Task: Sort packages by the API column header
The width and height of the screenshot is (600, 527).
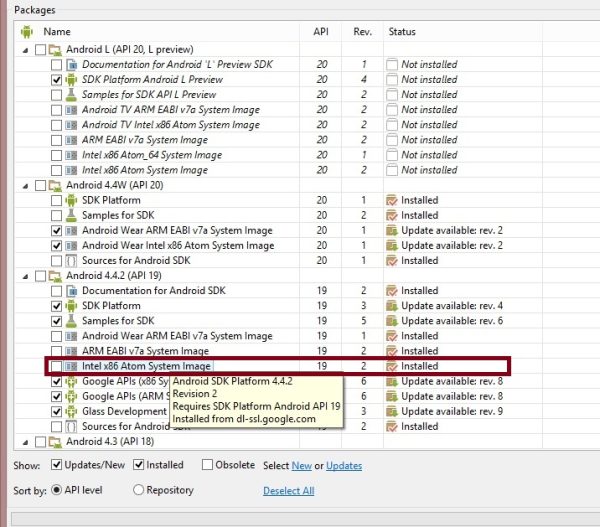Action: pos(322,32)
